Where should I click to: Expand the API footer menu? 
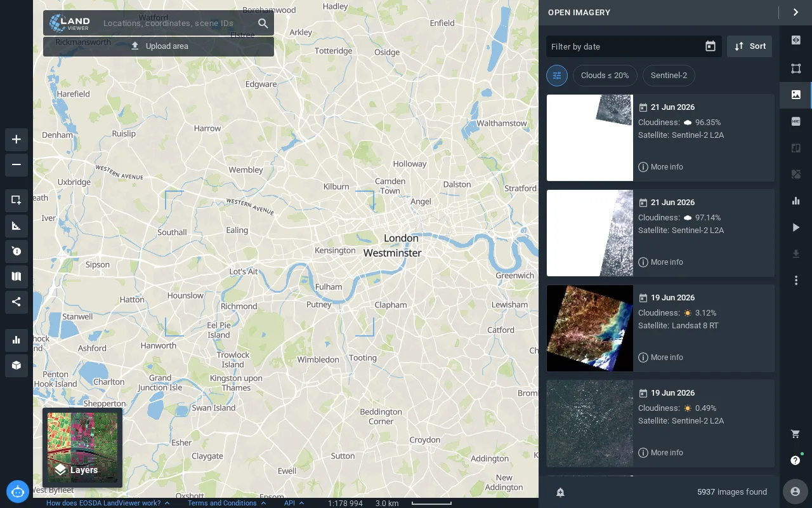294,503
